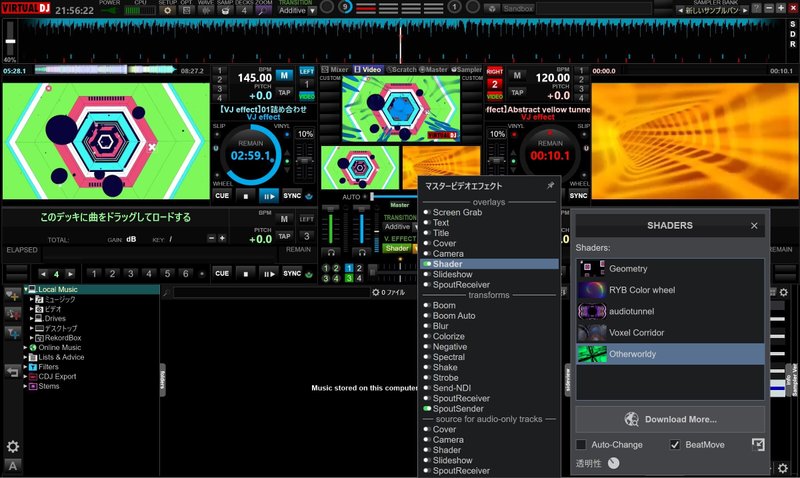The image size is (800, 478).
Task: Click play/pause on deck 1
Action: [x=268, y=196]
